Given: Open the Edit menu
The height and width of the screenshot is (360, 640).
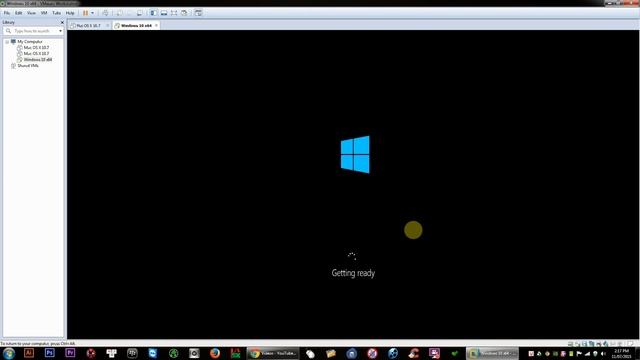Looking at the screenshot, I should [x=18, y=13].
